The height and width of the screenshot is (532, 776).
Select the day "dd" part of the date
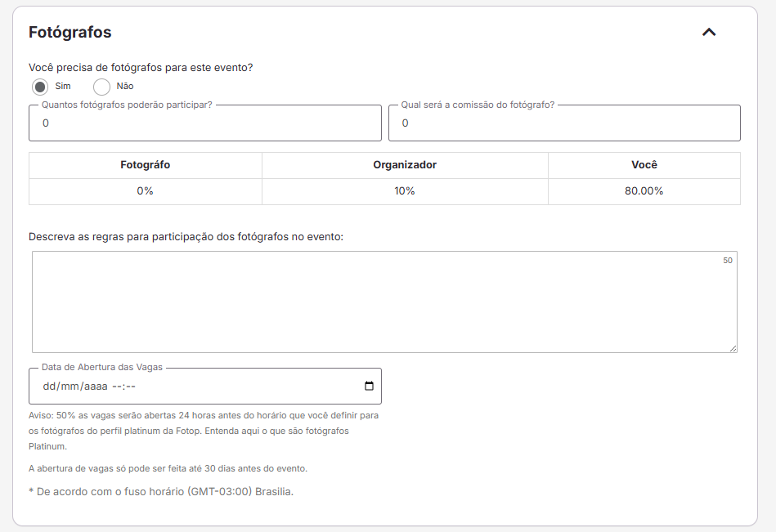tap(48, 387)
